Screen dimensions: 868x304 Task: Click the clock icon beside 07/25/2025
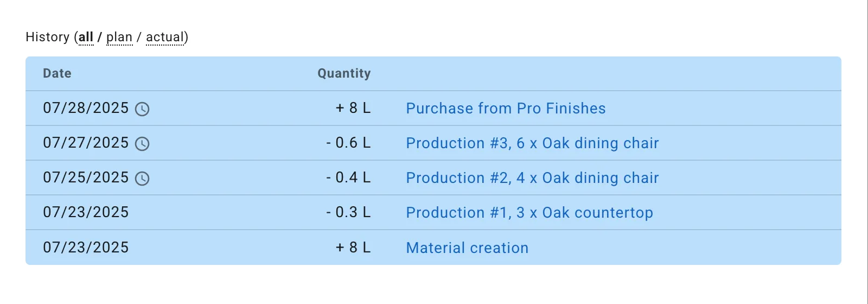(x=142, y=179)
